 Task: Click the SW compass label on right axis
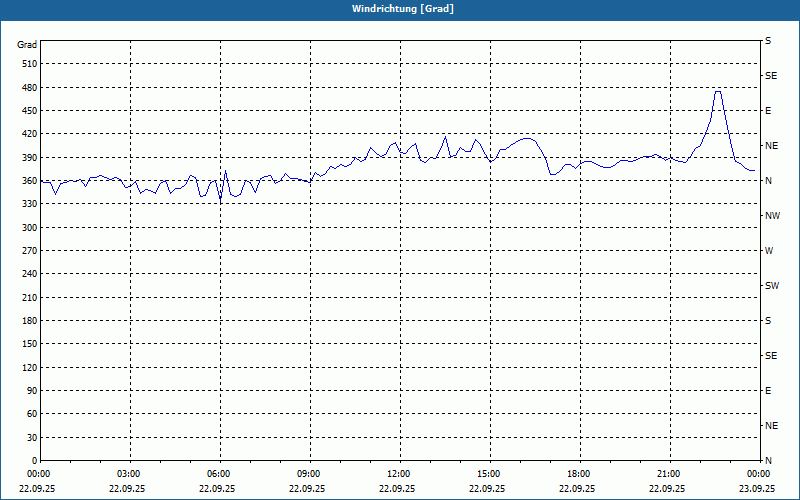772,286
